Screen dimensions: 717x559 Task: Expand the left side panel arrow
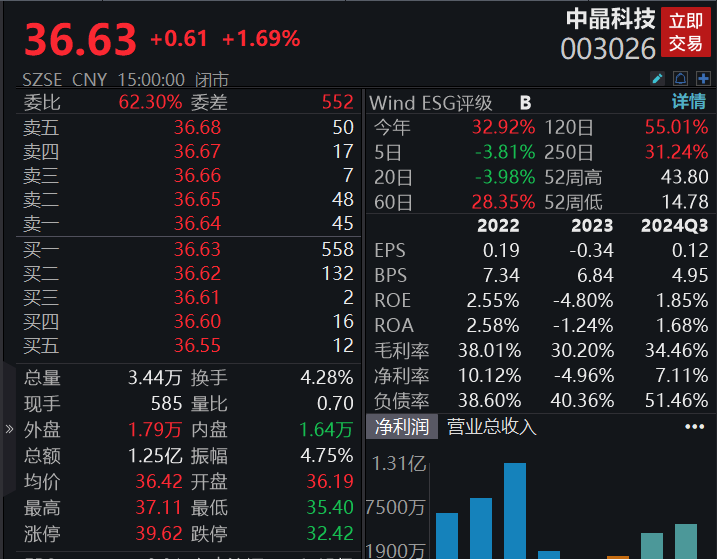click(9, 430)
